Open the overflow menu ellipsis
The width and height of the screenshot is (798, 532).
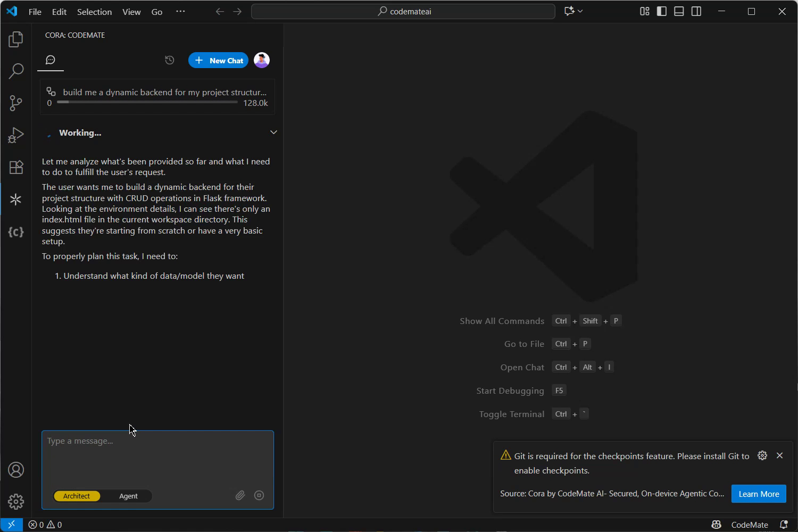point(181,11)
